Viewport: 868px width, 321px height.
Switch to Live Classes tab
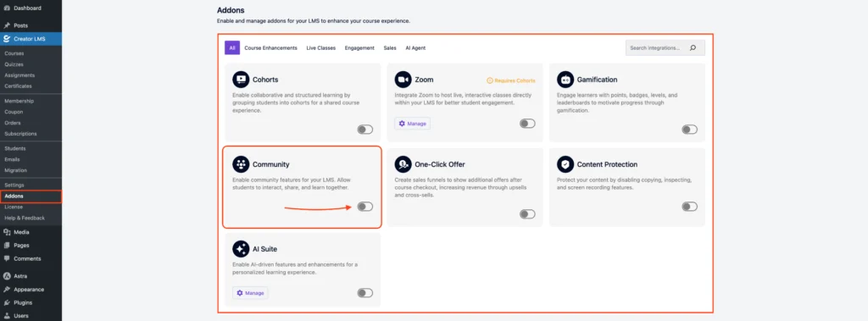pyautogui.click(x=321, y=48)
